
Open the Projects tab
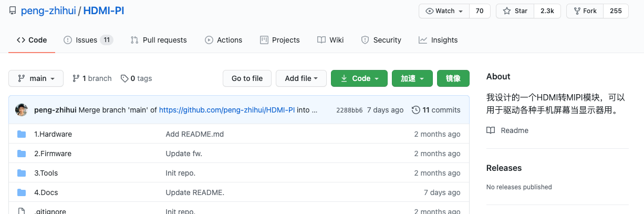click(280, 40)
